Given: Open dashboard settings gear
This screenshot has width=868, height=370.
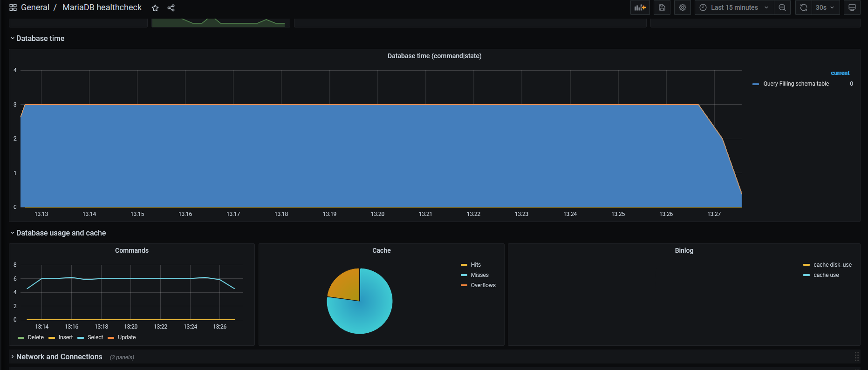Looking at the screenshot, I should click(x=682, y=7).
